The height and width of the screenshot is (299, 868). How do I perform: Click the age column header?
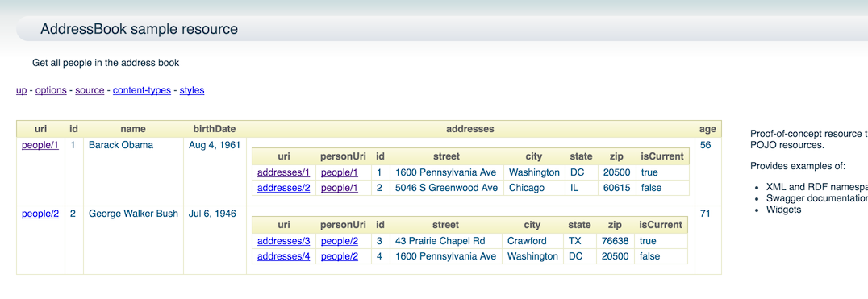(707, 129)
